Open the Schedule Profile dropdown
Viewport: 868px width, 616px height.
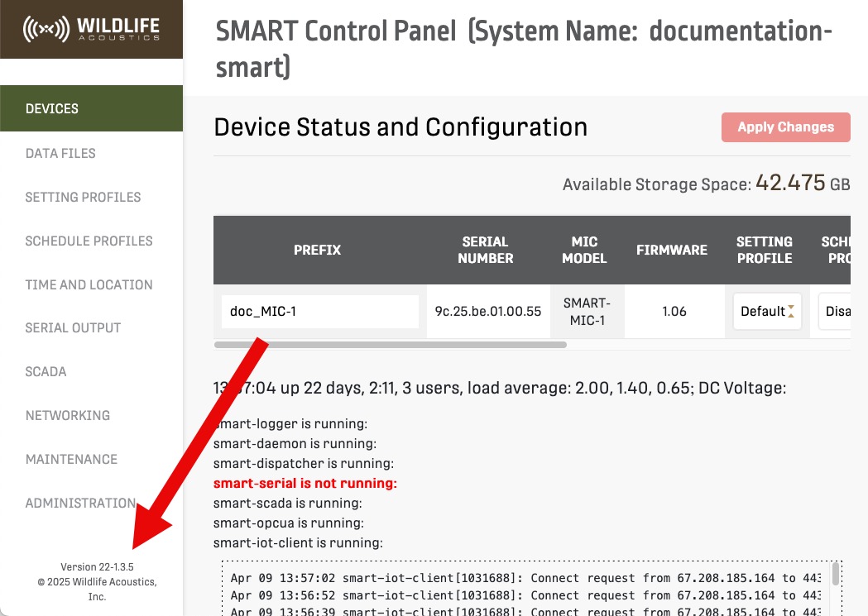837,312
